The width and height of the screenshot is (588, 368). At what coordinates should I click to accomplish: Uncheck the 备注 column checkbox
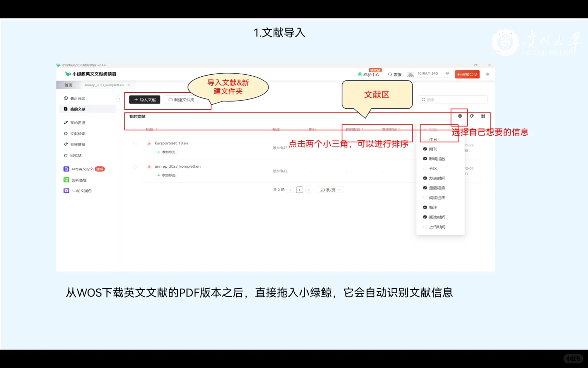pos(425,207)
